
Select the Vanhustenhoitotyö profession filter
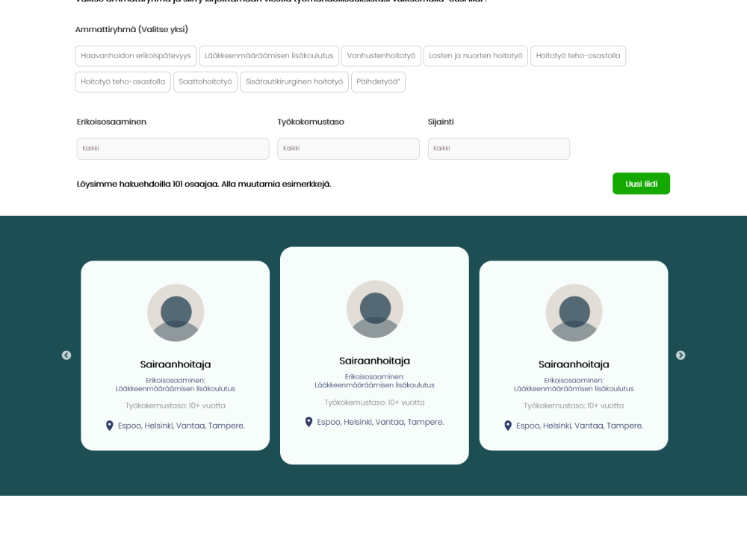click(381, 55)
